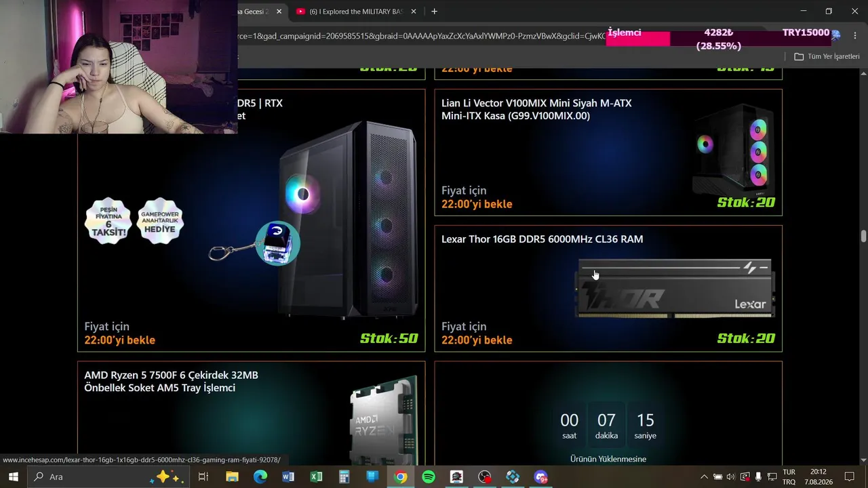Open the Tüm Yer İşaretleri bookmarks folder

[x=827, y=56]
